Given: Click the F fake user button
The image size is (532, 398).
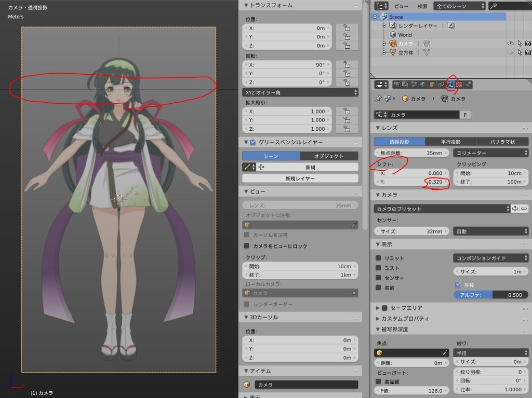Looking at the screenshot, I should click(465, 115).
